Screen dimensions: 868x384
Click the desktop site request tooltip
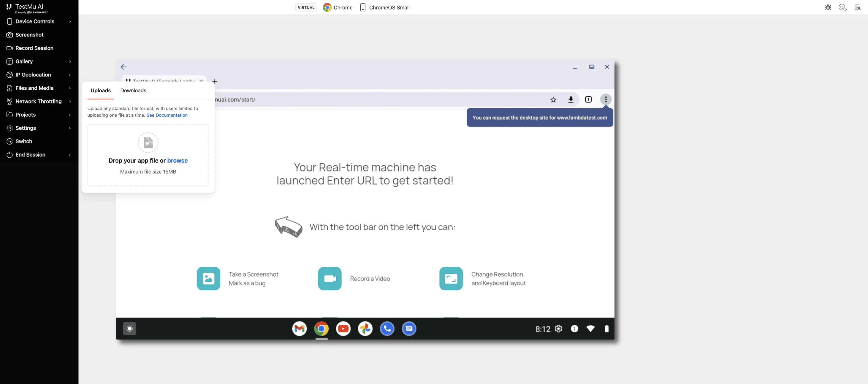point(539,118)
